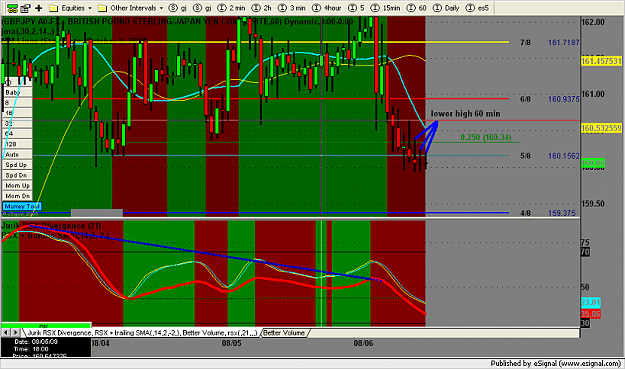Select the second 'gj' symbol shortcut

click(202, 8)
